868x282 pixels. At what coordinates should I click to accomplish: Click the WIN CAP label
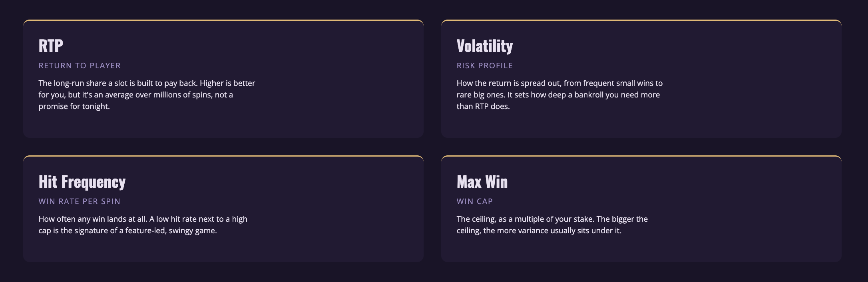pos(475,201)
